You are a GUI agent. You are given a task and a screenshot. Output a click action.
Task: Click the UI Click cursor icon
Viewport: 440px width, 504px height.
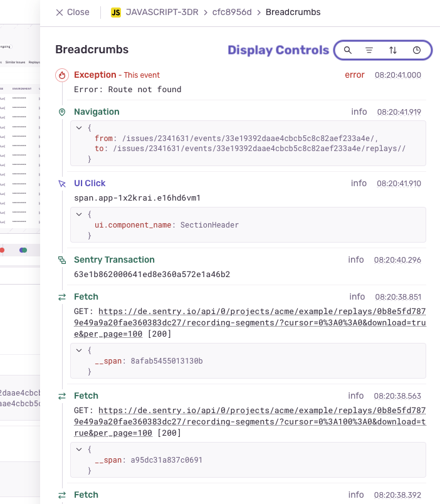61,184
